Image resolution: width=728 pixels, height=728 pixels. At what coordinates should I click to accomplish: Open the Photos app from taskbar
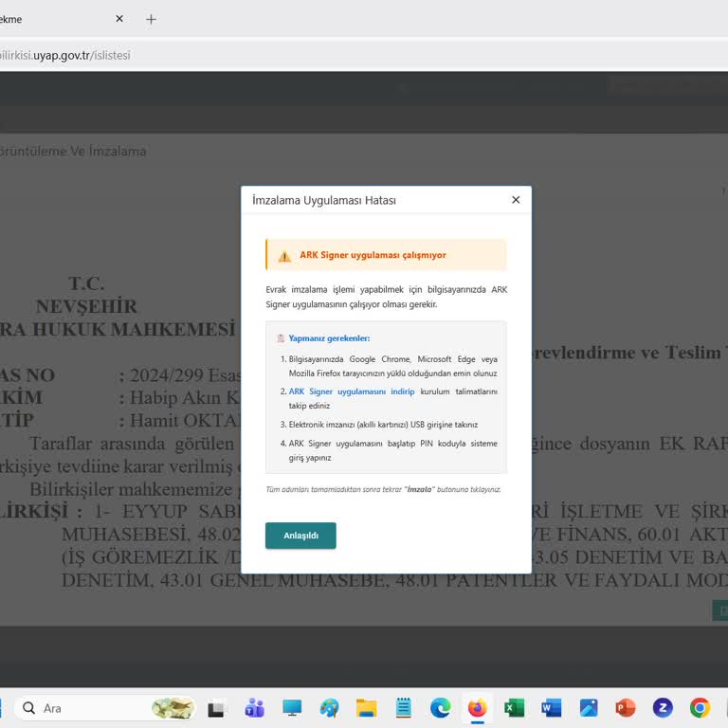[x=589, y=708]
